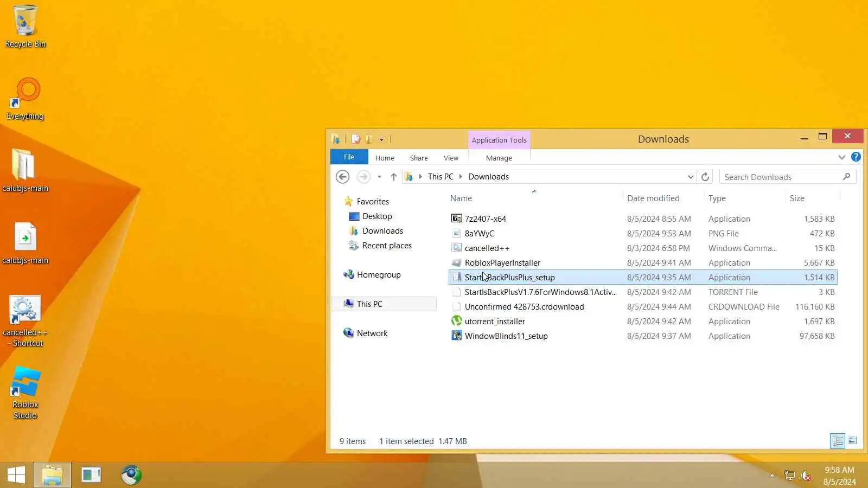Open Recent places in navigation pane
This screenshot has height=488, width=868.
pyautogui.click(x=387, y=246)
